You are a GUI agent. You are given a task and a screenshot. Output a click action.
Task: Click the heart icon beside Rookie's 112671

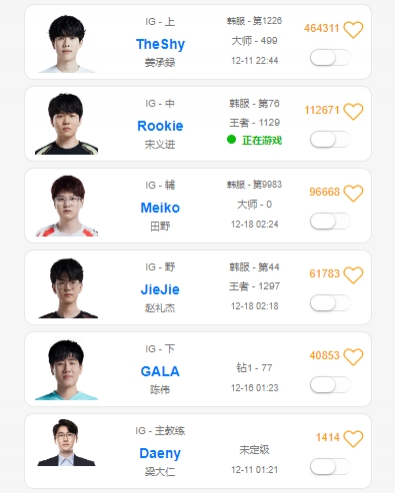(x=353, y=112)
